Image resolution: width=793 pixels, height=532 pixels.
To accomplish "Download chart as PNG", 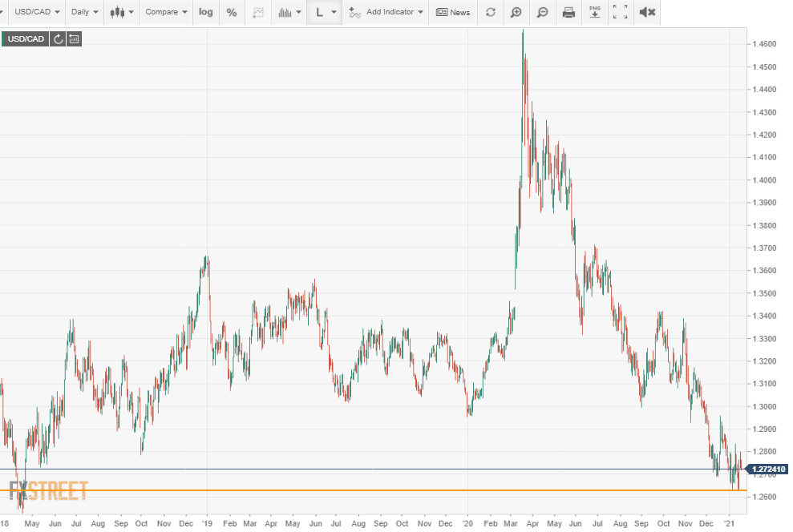I will tap(594, 12).
